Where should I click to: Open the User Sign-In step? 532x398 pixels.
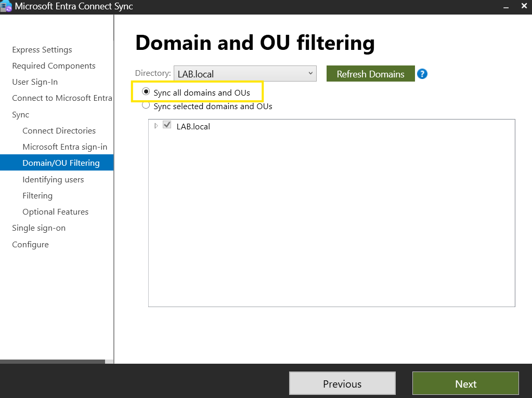click(35, 82)
